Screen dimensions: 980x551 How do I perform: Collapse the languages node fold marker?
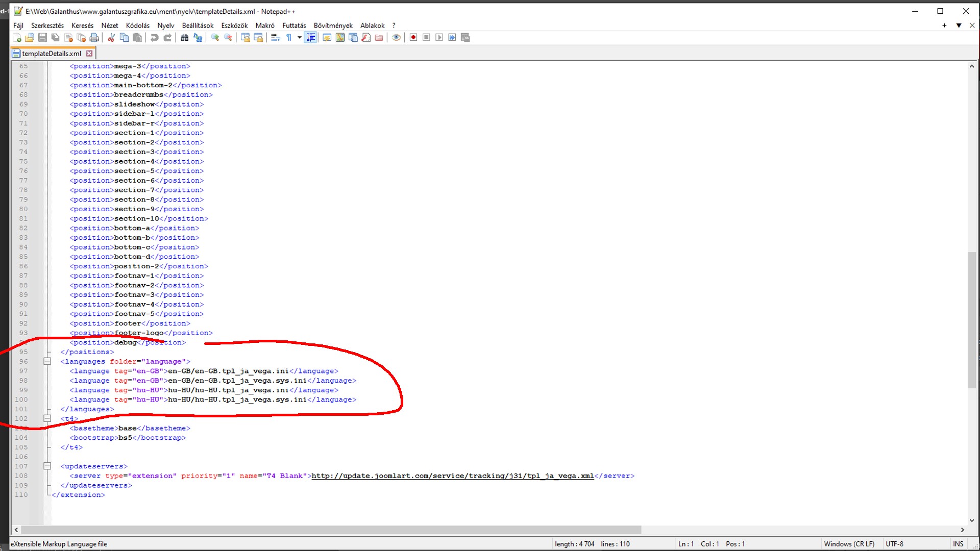[x=47, y=361]
